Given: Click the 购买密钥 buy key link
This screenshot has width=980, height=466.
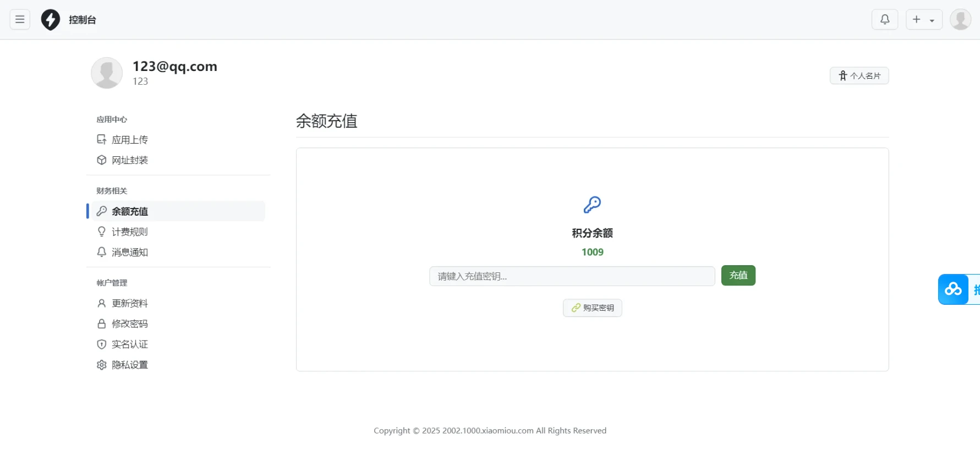Looking at the screenshot, I should (x=592, y=308).
